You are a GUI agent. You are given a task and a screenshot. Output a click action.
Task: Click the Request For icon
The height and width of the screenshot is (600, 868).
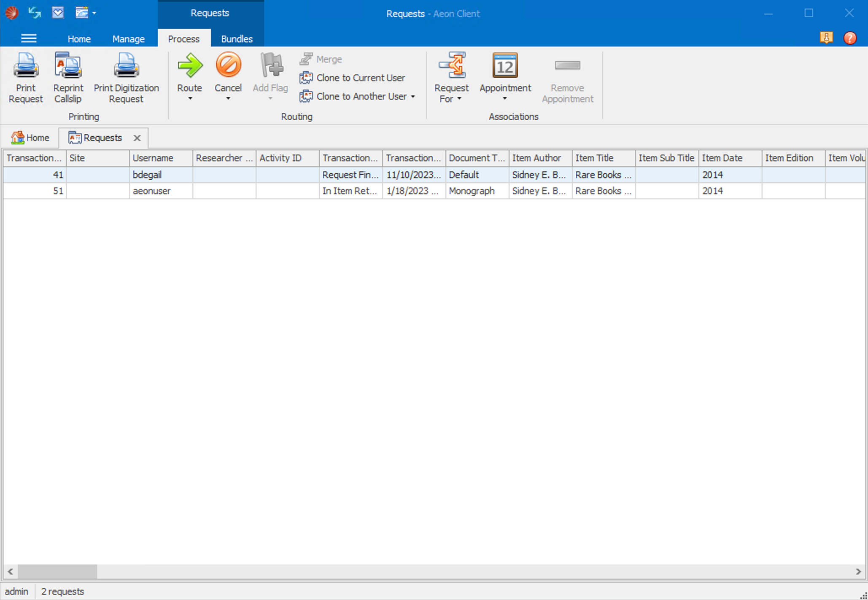pos(452,66)
